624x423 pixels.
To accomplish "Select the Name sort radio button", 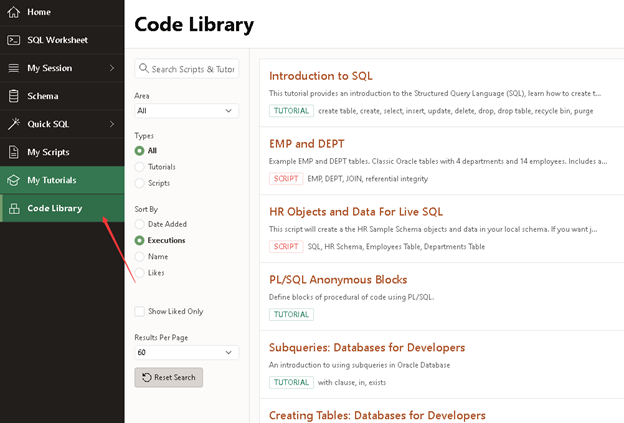I will click(x=139, y=256).
